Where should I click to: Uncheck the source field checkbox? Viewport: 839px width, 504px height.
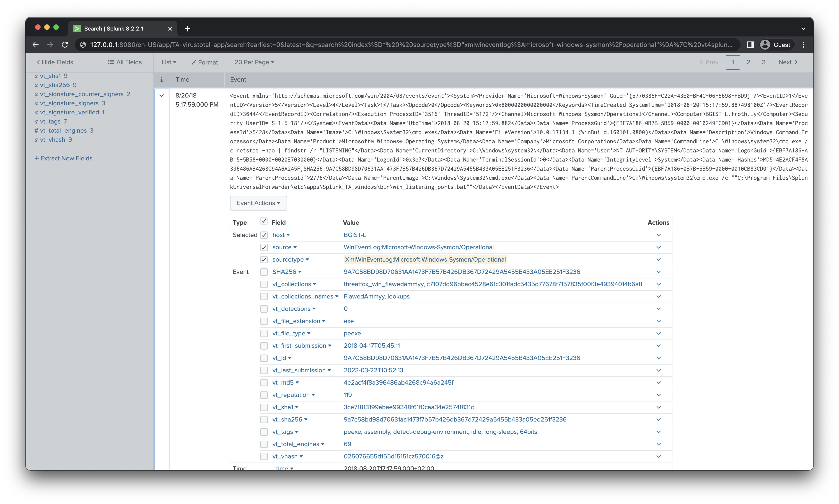coord(264,247)
